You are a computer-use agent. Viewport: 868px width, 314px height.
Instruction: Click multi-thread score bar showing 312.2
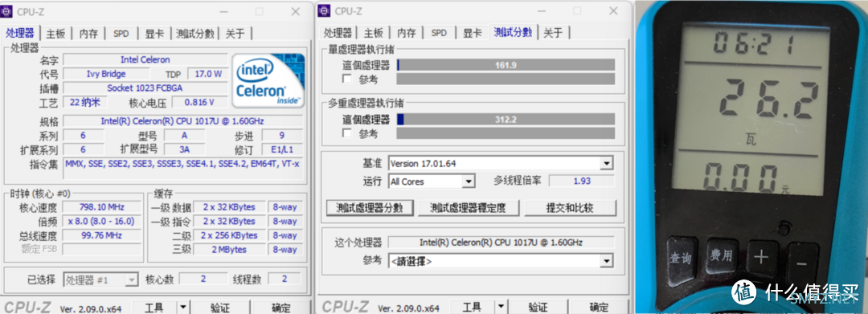[x=506, y=120]
